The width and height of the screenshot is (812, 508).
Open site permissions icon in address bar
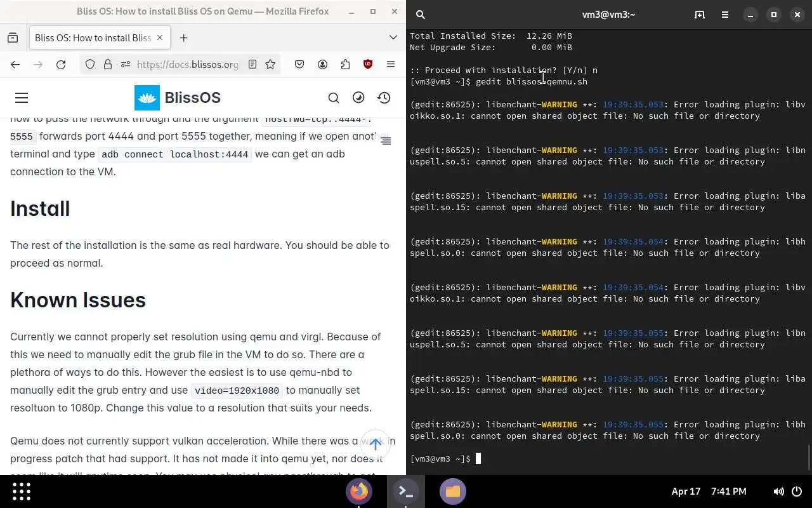coord(125,64)
